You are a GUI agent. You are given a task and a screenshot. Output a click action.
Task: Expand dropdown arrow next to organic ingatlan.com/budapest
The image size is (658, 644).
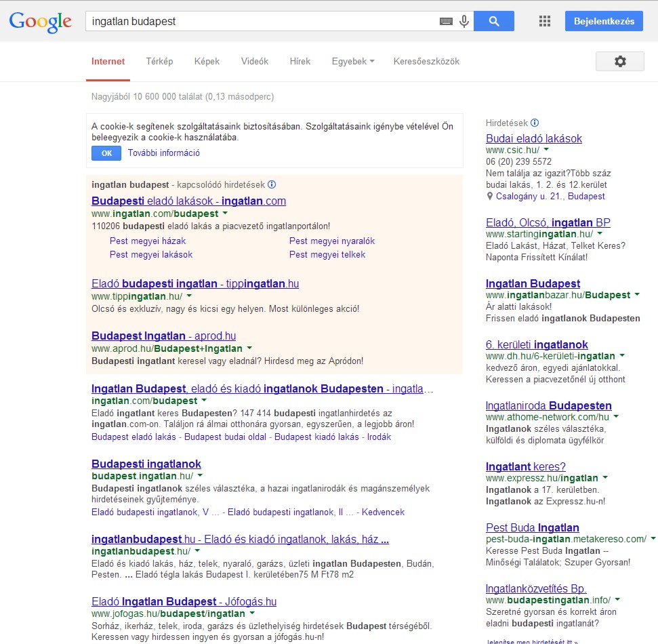205,400
